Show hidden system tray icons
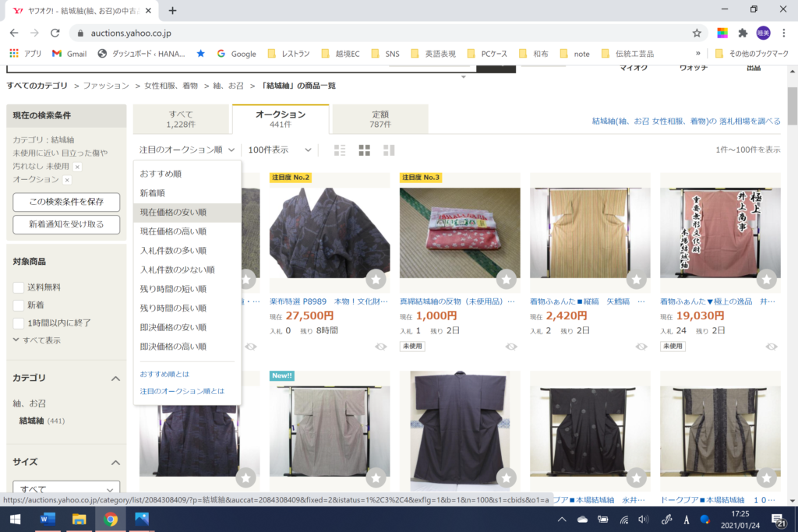798x532 pixels. (562, 520)
